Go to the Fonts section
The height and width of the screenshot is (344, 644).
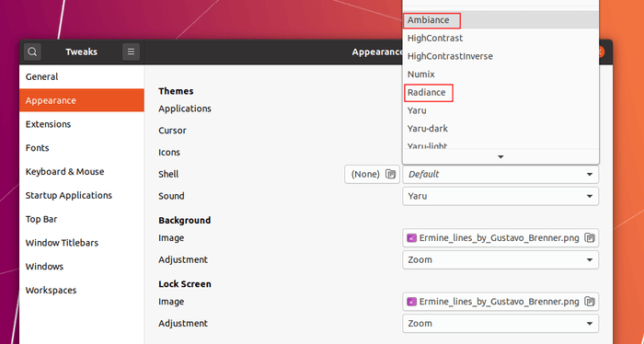(82, 148)
